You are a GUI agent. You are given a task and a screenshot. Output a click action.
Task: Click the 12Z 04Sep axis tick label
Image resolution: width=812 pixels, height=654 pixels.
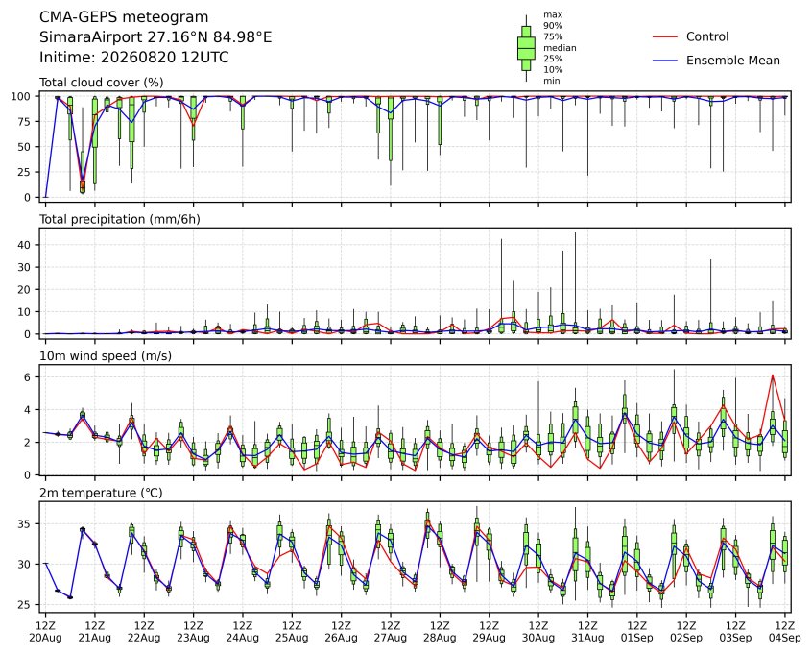tap(785, 632)
